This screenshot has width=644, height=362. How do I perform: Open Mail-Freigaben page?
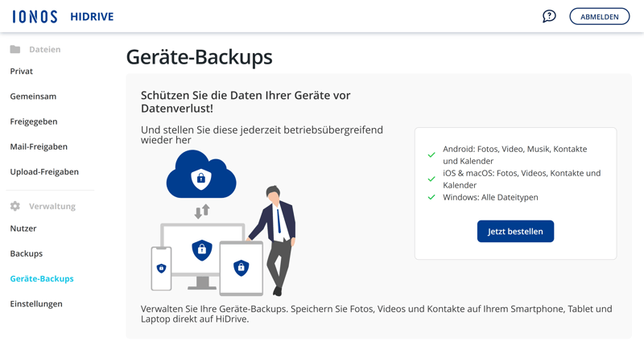[39, 146]
